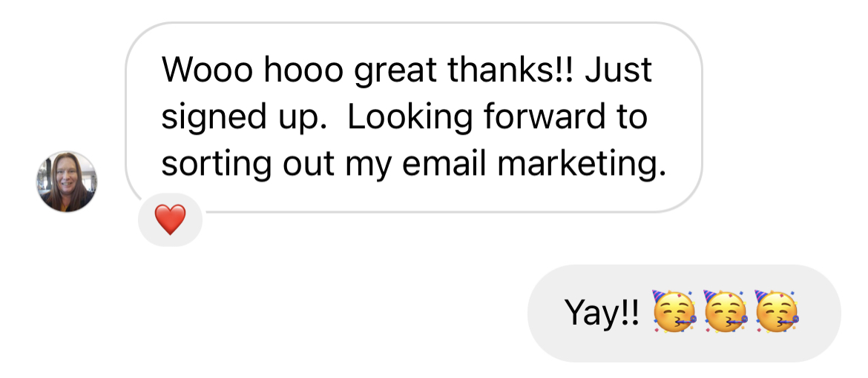Click the first party face emoji
This screenshot has width=868, height=378.
[x=674, y=311]
